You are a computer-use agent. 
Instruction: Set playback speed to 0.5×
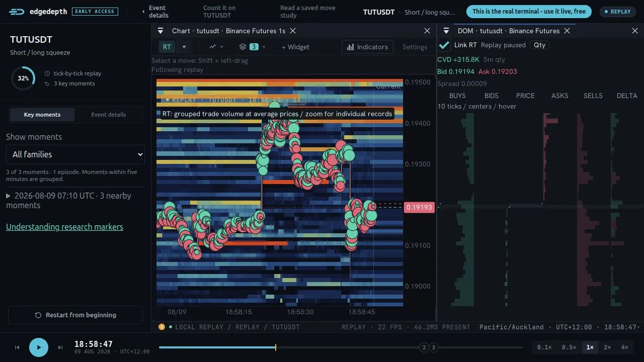pos(569,347)
